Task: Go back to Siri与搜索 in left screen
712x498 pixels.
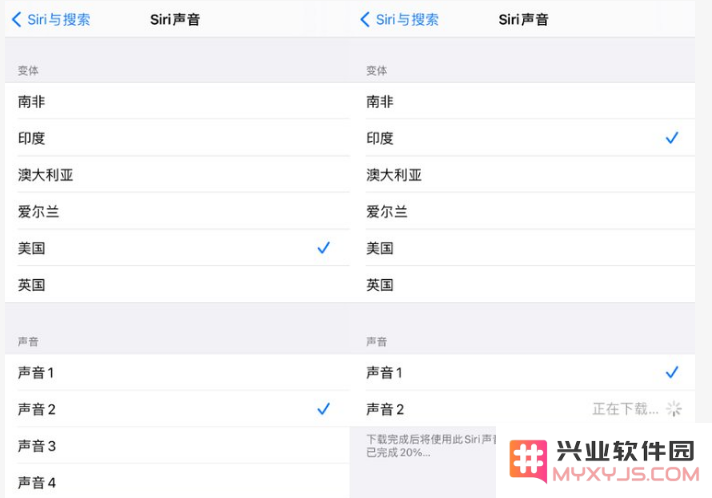Action: coord(51,20)
